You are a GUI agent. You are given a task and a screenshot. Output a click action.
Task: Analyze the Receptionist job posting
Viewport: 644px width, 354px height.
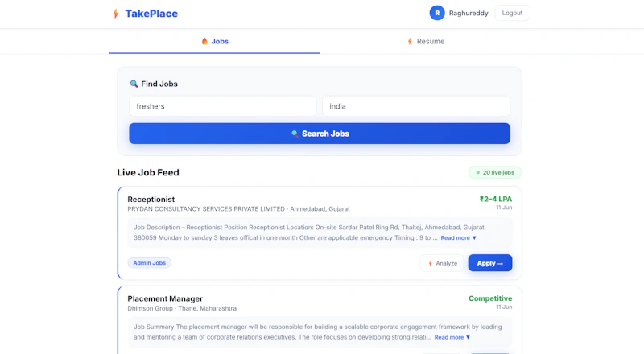point(442,263)
